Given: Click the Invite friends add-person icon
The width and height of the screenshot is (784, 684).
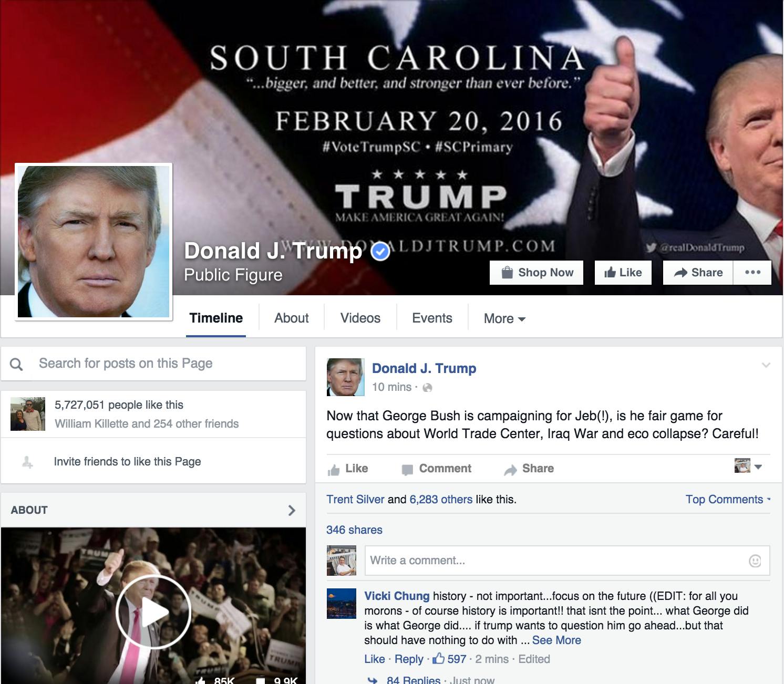Looking at the screenshot, I should [27, 462].
